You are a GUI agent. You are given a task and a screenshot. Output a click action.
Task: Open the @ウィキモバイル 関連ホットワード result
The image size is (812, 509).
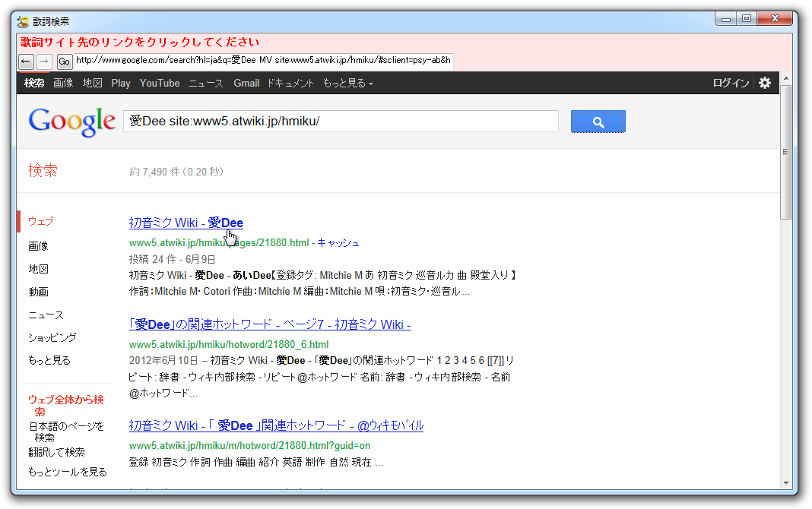pos(276,425)
